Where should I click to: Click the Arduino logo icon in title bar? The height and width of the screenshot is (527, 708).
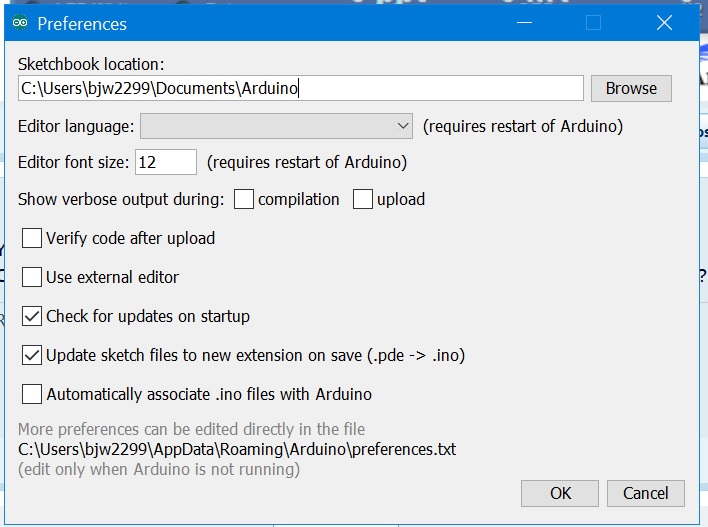[20, 23]
